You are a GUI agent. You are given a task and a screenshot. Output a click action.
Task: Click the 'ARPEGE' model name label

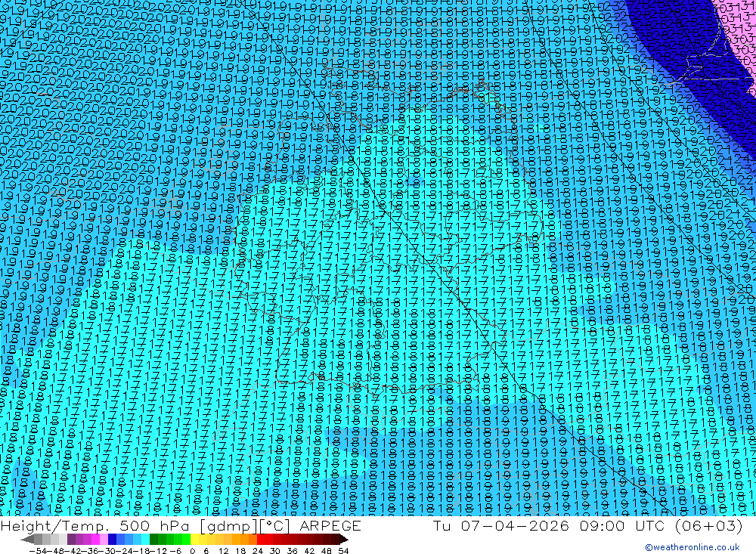tap(330, 526)
